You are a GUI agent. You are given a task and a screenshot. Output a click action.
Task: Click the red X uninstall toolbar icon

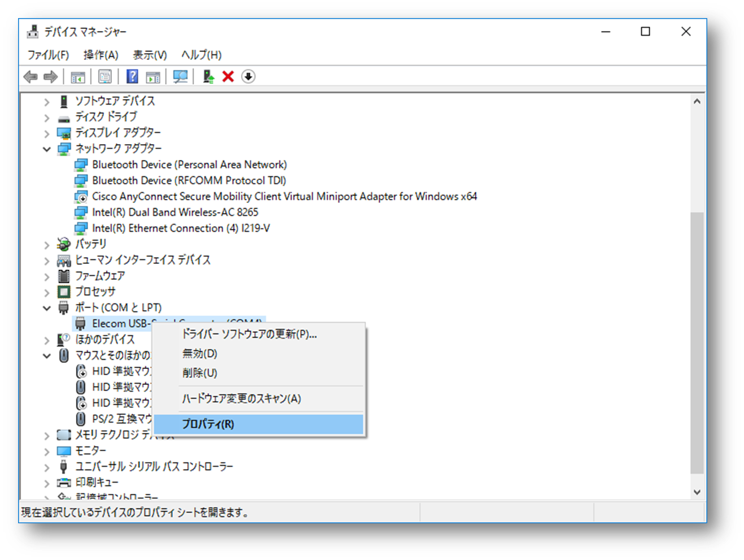[228, 76]
